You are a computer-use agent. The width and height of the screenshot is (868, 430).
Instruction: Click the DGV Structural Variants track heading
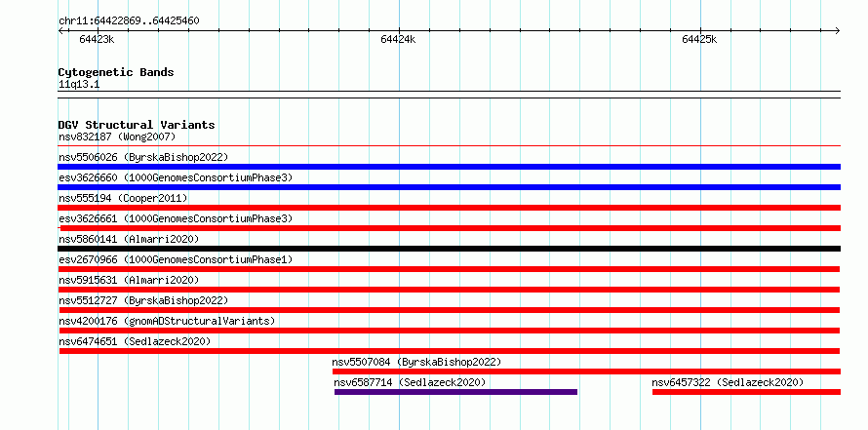(137, 125)
